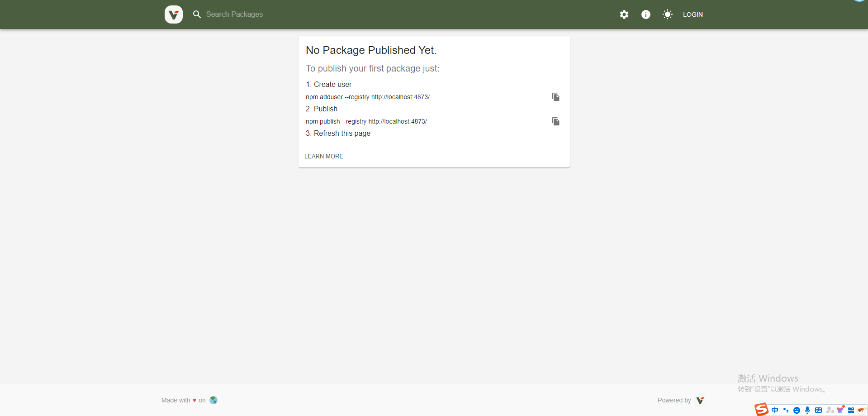
Task: Click the search magnifier icon
Action: [x=197, y=14]
